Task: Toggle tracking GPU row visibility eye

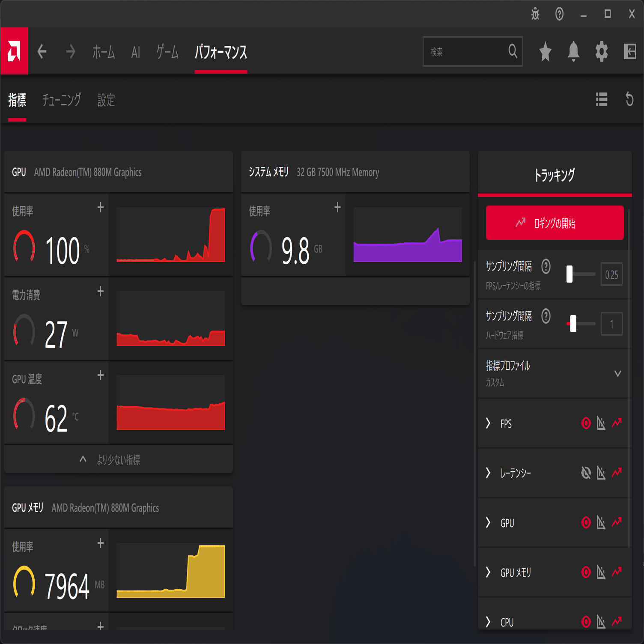Action: 586,523
